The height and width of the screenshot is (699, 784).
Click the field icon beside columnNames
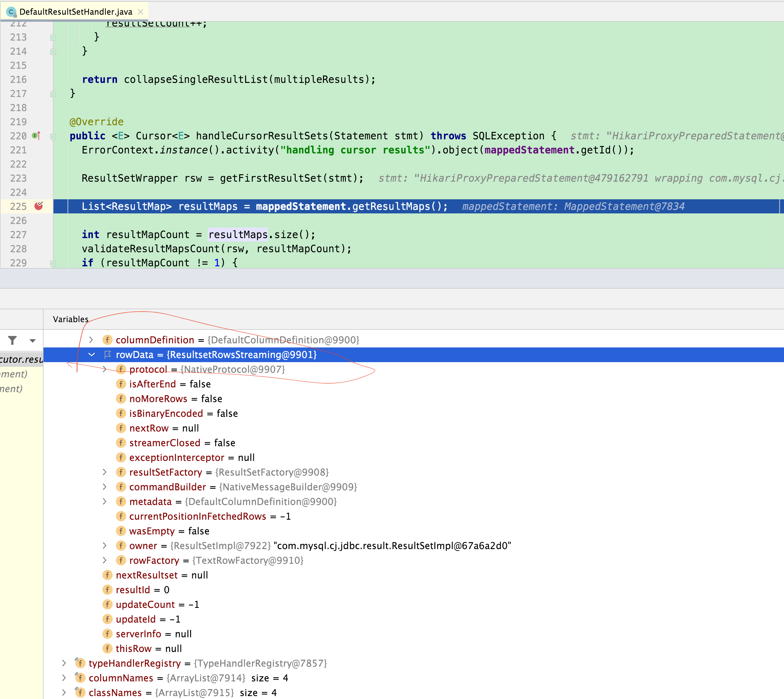80,678
